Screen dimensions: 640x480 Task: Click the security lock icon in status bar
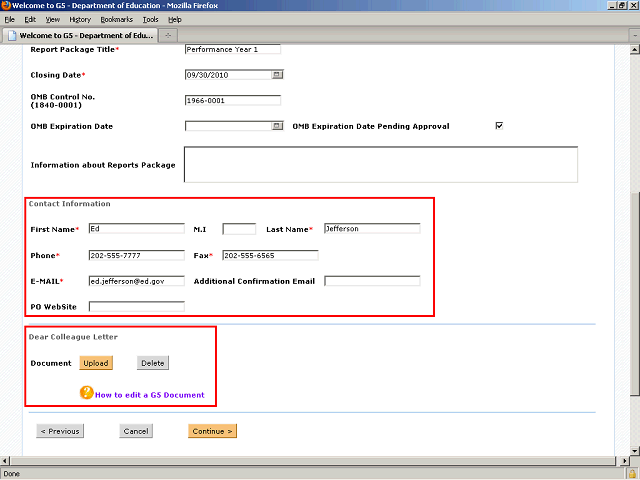click(632, 474)
